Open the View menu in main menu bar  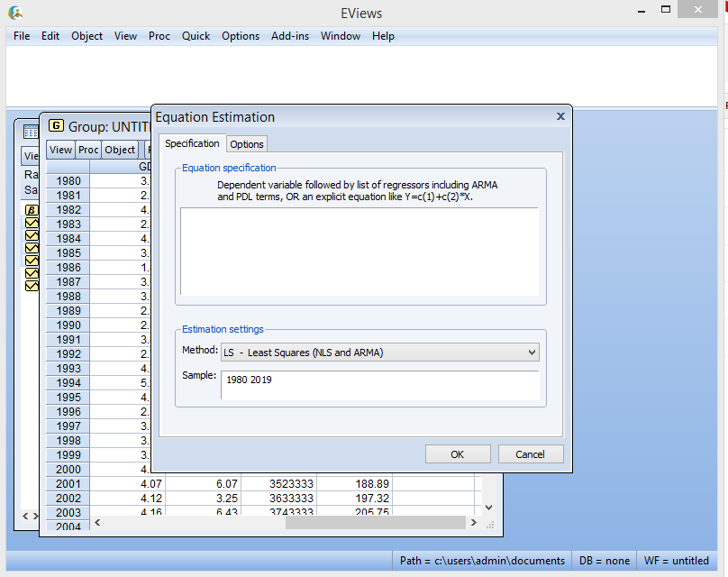pyautogui.click(x=125, y=36)
